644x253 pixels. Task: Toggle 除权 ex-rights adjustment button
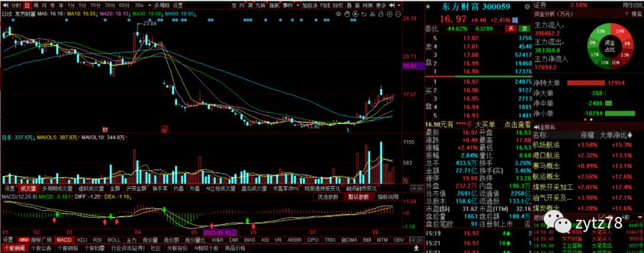point(338,5)
